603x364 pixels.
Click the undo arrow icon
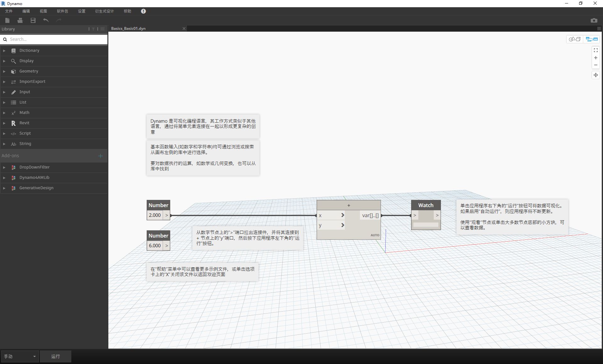pyautogui.click(x=46, y=20)
